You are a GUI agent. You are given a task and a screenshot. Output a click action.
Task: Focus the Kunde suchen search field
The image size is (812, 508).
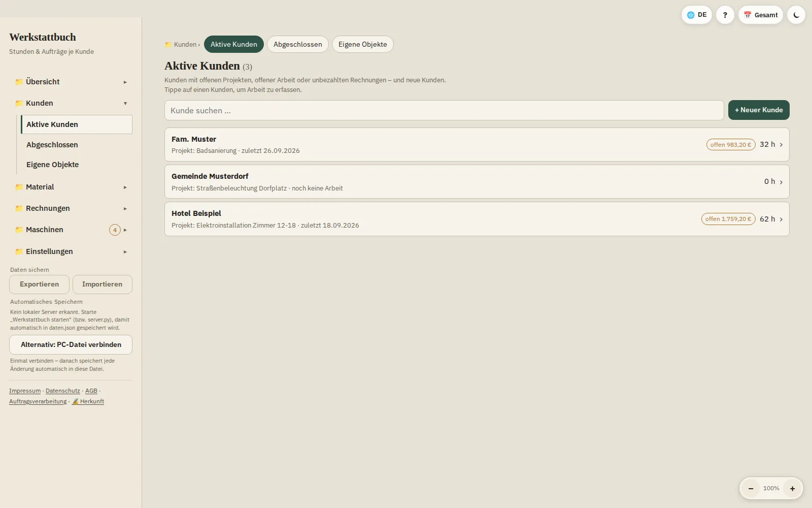(x=444, y=110)
